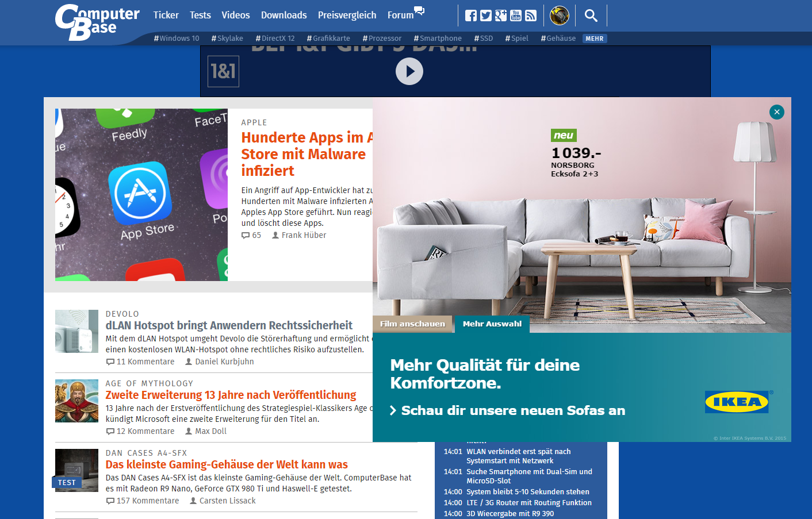Viewport: 812px width, 519px height.
Task: Open the YouTube icon in header
Action: 516,16
